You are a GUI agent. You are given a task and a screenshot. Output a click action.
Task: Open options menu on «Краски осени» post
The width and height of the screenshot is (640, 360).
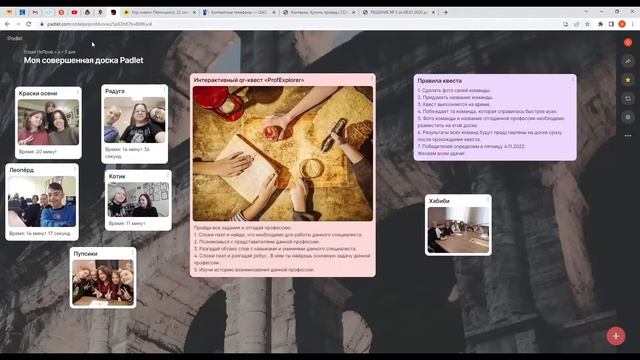pos(78,92)
